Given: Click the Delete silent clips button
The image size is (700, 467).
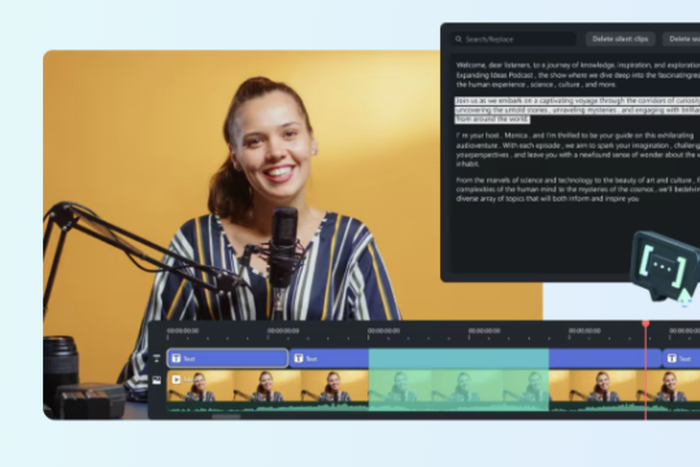Looking at the screenshot, I should 620,39.
